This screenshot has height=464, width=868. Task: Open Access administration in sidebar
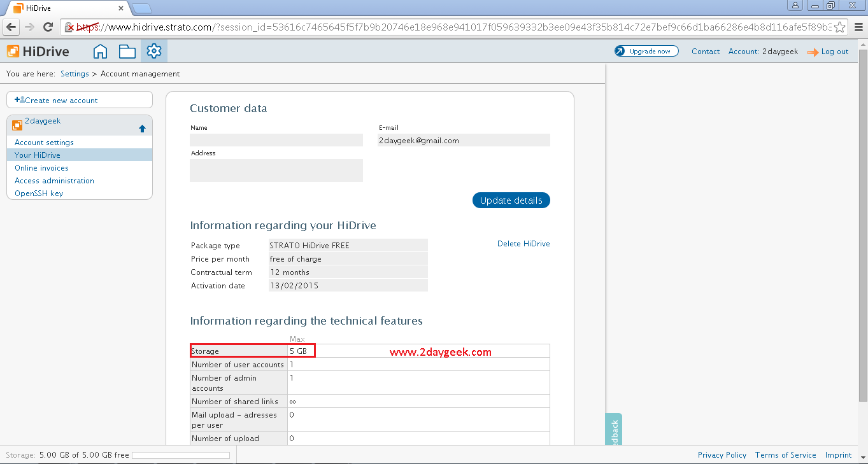pos(54,181)
